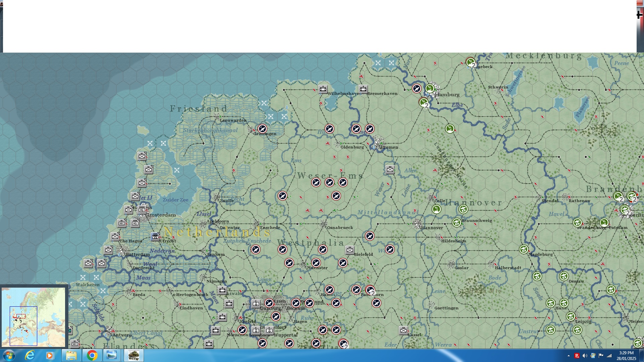Select the unit counter at Bremerhaven
This screenshot has height=362, width=644.
pos(363,89)
